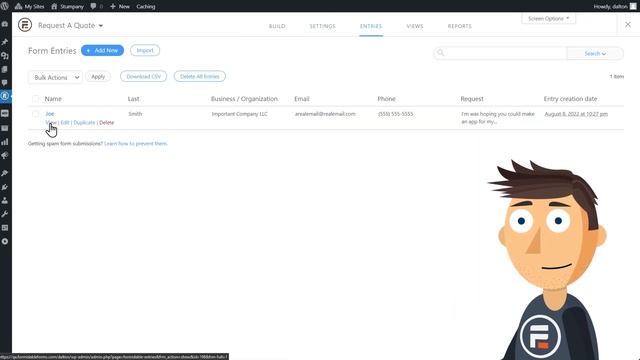Sort by the Phone column header
This screenshot has height=360, width=640.
click(386, 99)
